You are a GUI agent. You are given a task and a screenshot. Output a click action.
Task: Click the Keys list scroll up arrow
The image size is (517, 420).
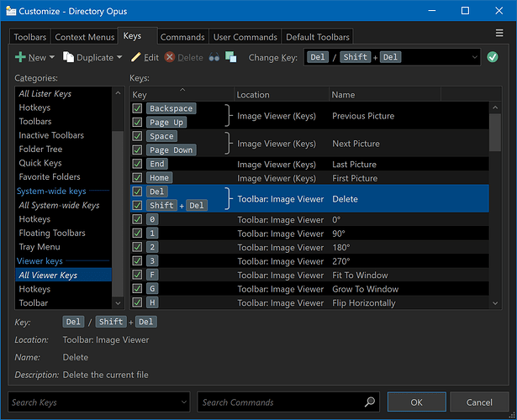495,108
